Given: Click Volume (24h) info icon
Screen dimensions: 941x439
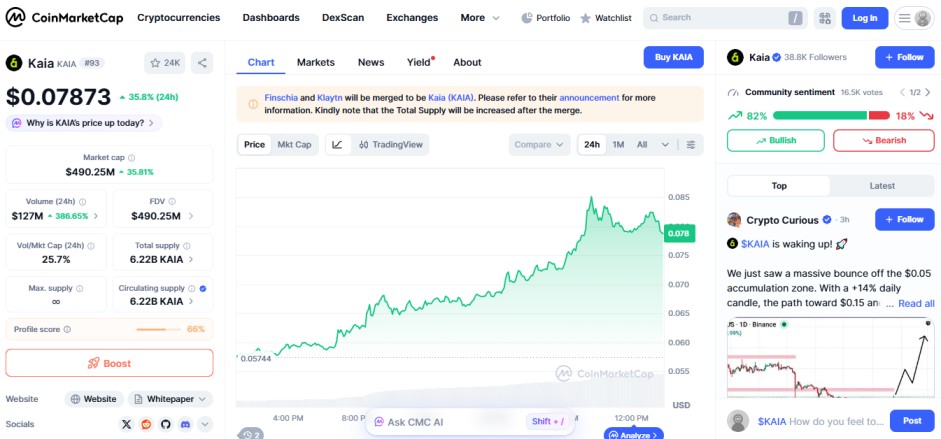Looking at the screenshot, I should 83,202.
